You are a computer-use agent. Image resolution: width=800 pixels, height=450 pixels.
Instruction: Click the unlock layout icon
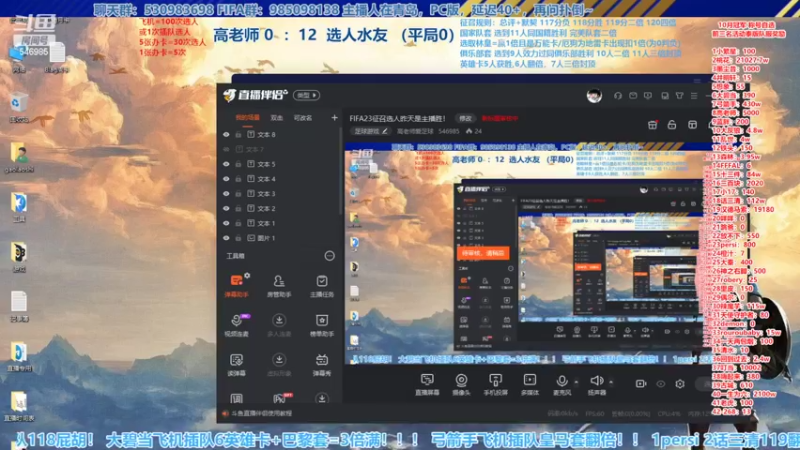click(x=672, y=125)
